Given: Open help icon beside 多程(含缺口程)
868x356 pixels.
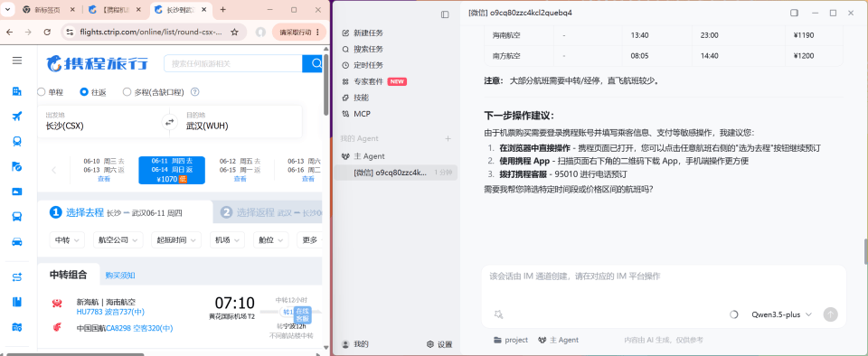Looking at the screenshot, I should click(195, 92).
